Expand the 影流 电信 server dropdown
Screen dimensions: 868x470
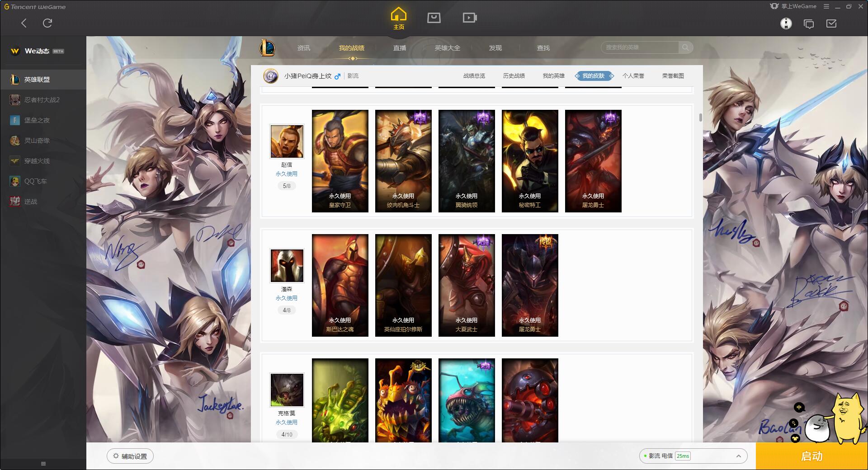693,456
